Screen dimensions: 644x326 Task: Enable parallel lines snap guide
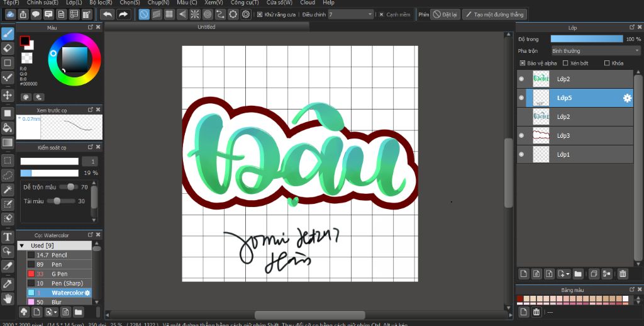(x=157, y=14)
